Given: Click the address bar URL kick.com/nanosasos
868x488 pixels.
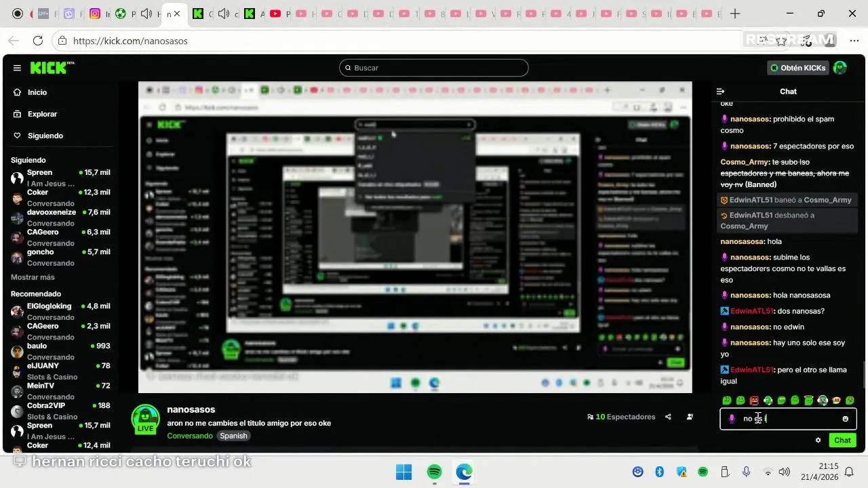Looking at the screenshot, I should pyautogui.click(x=130, y=41).
